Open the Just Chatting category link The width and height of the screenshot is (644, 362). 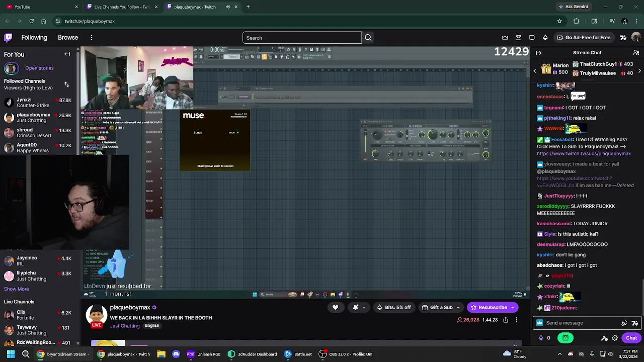point(125,326)
